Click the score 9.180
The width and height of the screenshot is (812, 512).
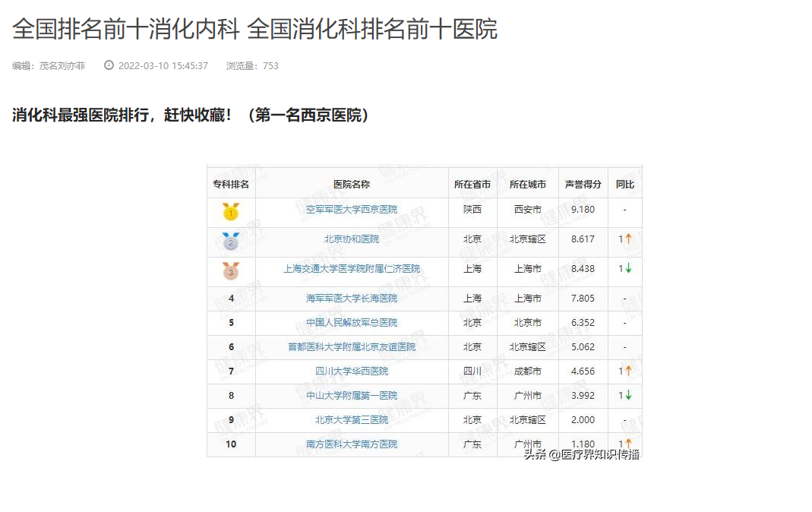coord(583,209)
